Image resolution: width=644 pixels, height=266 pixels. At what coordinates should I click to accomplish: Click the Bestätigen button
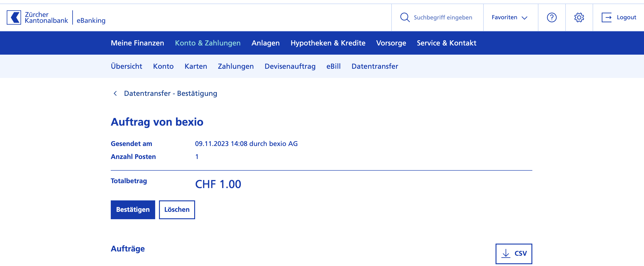coord(133,210)
